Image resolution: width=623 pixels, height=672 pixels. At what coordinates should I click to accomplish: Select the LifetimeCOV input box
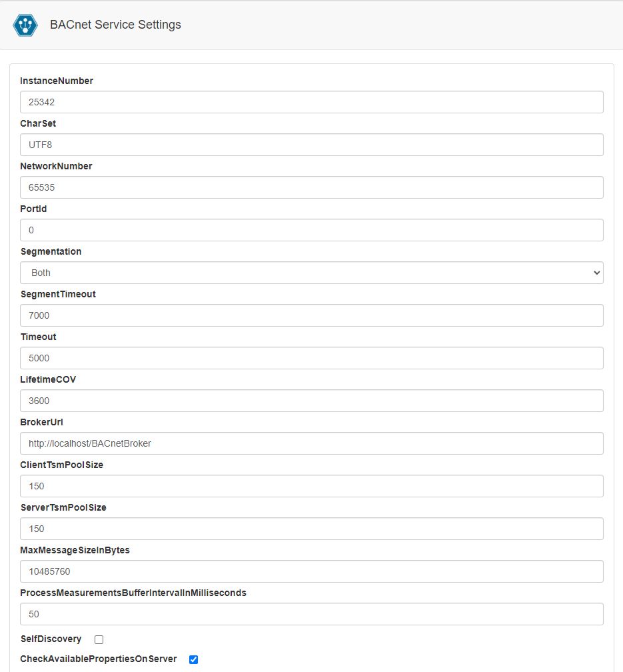tap(311, 401)
